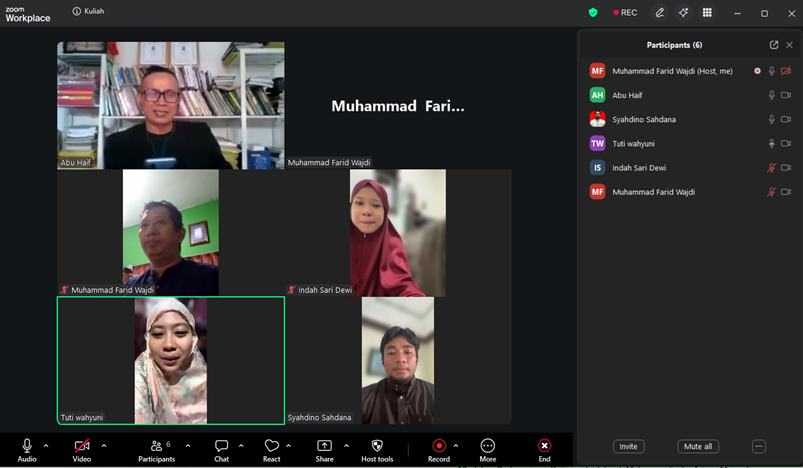Click the camera icon on the last Muhammad Farid Wajdi row
Screen dimensions: 803x468
click(786, 192)
